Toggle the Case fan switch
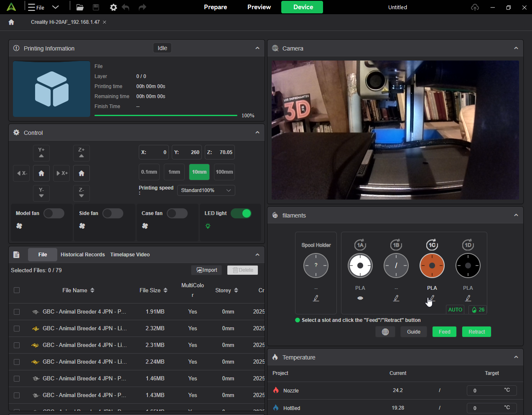The width and height of the screenshot is (532, 415). tap(177, 213)
